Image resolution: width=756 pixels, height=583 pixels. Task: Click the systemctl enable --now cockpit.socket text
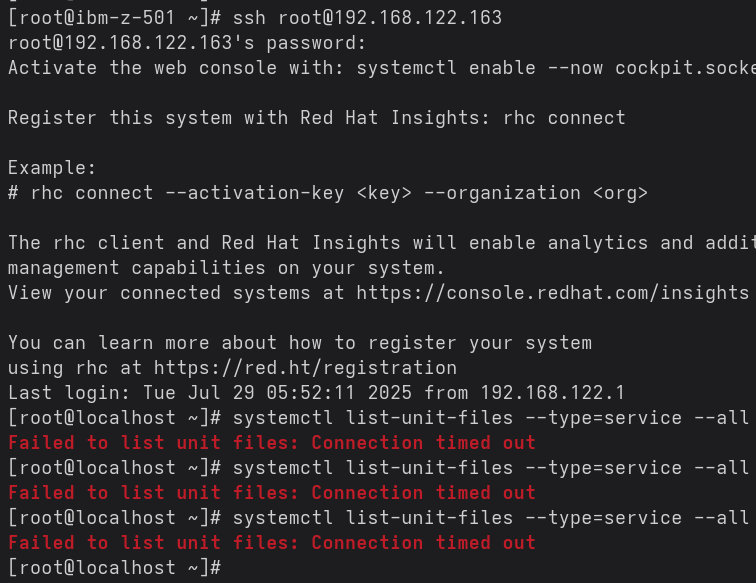pyautogui.click(x=555, y=68)
